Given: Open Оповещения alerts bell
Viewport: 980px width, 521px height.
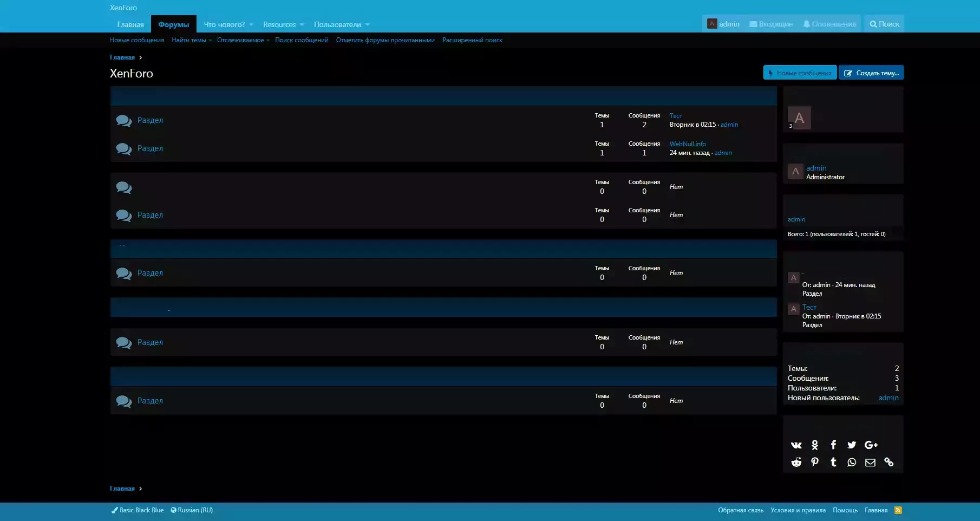Looking at the screenshot, I should click(x=829, y=24).
